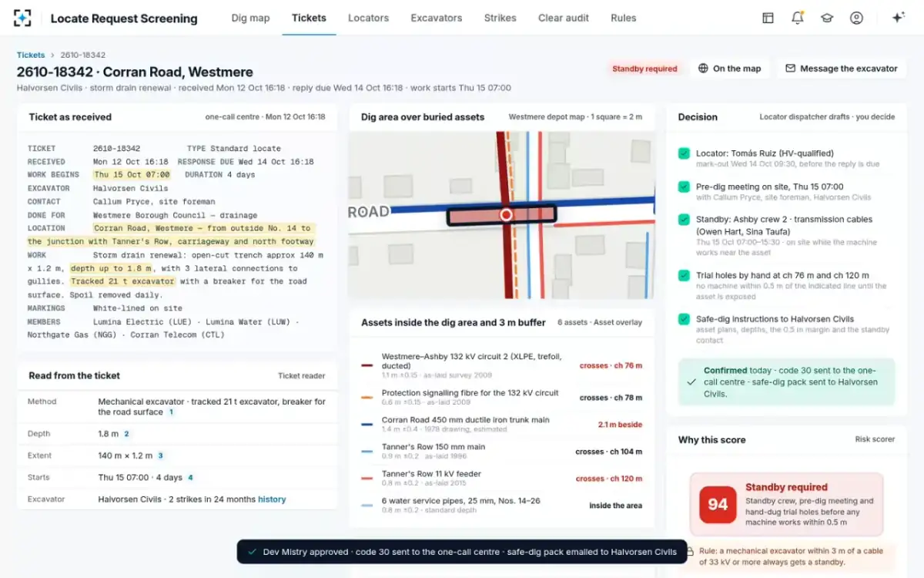
Task: Open the layout panel icon in header
Action: (768, 18)
